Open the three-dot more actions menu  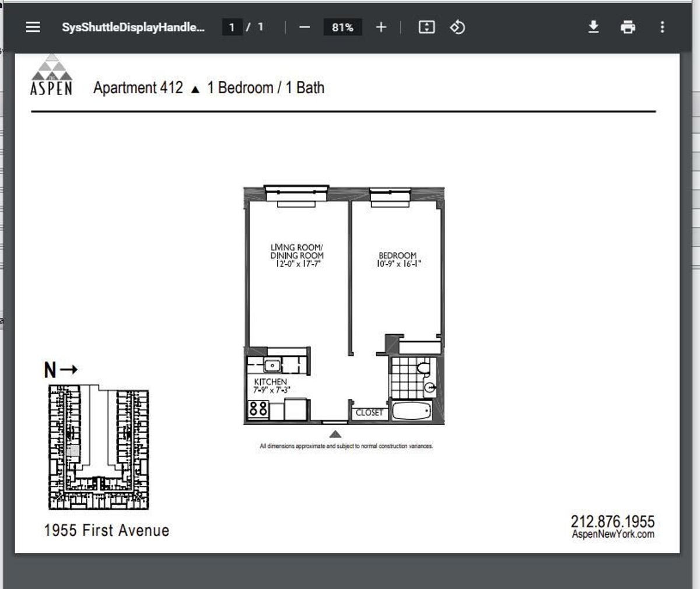(x=662, y=27)
